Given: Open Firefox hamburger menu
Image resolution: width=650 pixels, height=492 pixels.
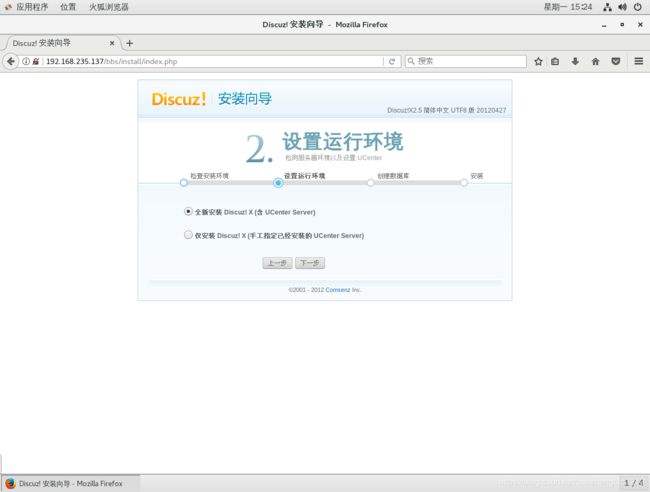Looking at the screenshot, I should [638, 61].
